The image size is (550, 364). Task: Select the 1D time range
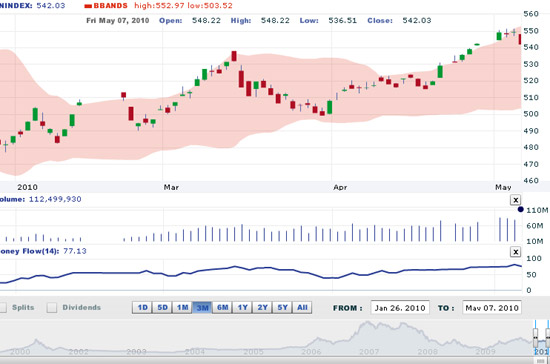click(142, 308)
